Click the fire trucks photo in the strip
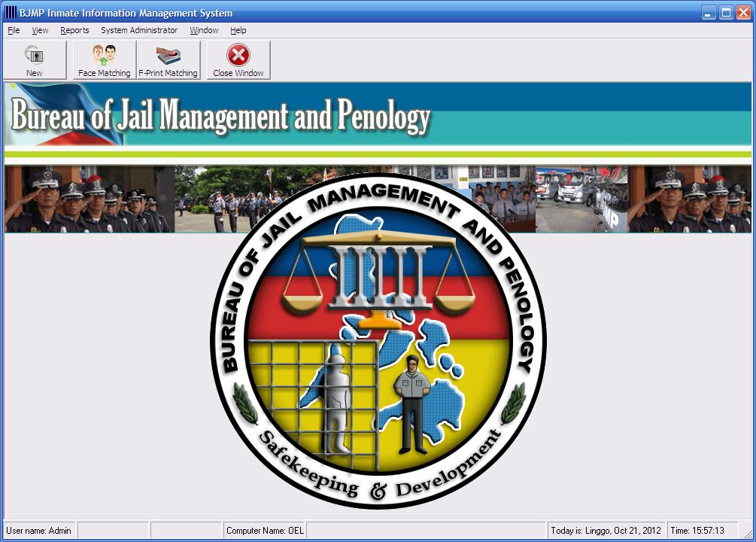Image resolution: width=756 pixels, height=542 pixels. (x=581, y=199)
